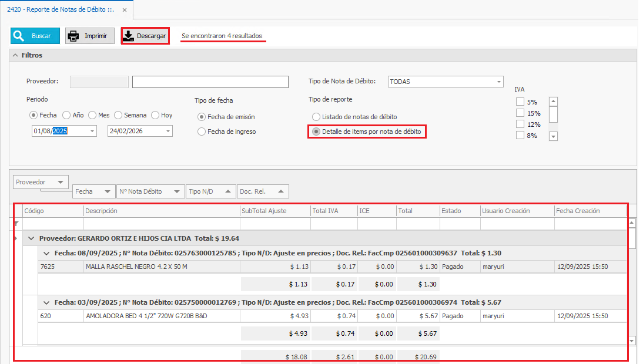Collapse the Filtros panel chevron
Image resolution: width=643 pixels, height=364 pixels.
15,55
